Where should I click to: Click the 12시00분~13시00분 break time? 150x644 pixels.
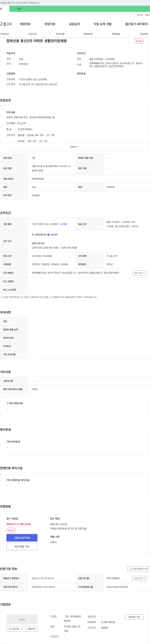point(42,256)
